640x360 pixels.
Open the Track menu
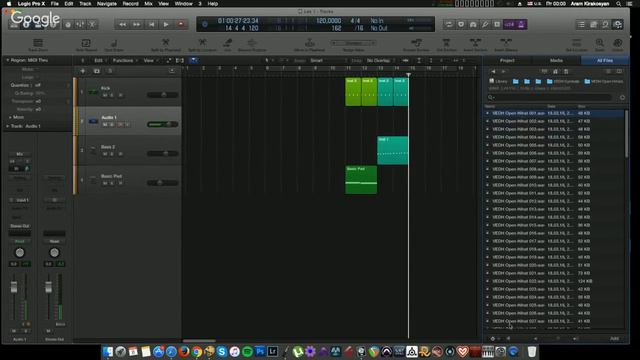pyautogui.click(x=85, y=4)
